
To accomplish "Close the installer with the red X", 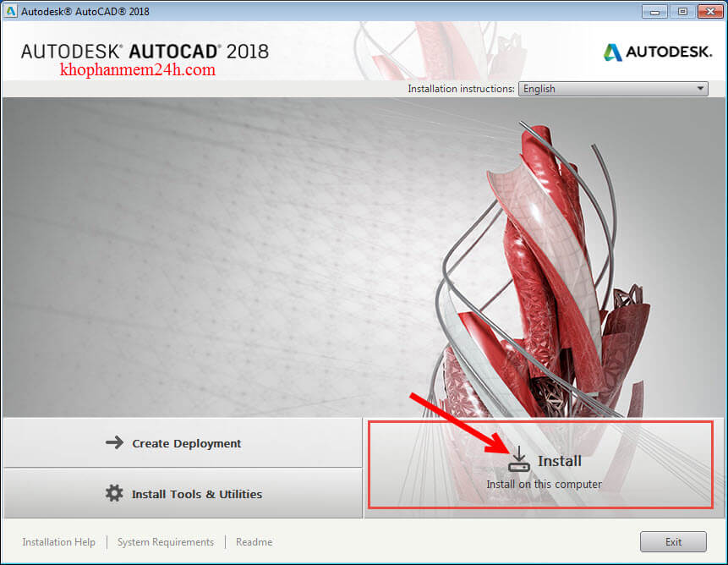I will (709, 11).
